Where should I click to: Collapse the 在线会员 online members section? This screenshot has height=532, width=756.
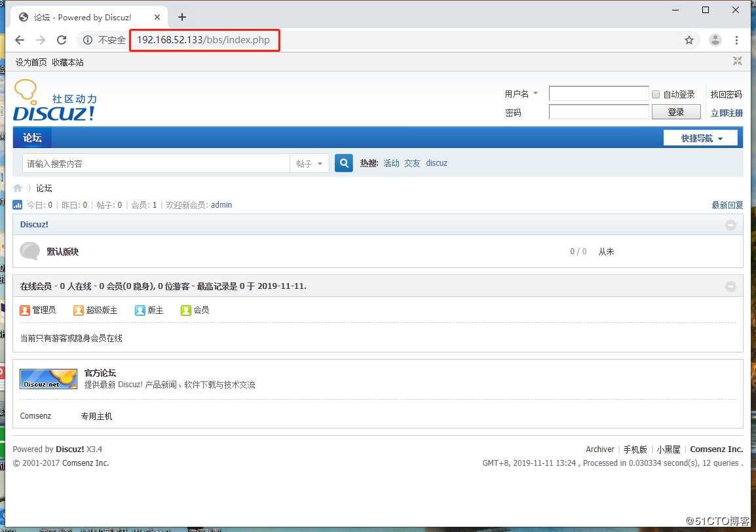pyautogui.click(x=730, y=286)
